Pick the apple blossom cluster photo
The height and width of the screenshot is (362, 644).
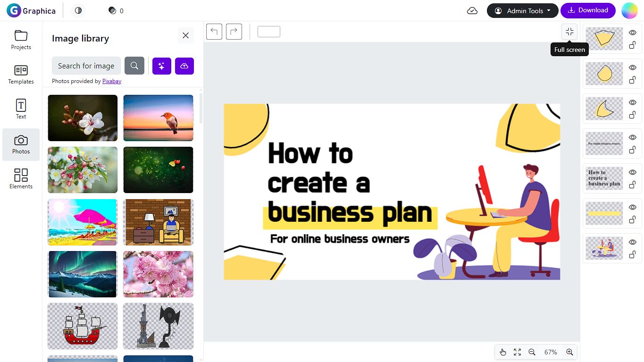pos(83,170)
